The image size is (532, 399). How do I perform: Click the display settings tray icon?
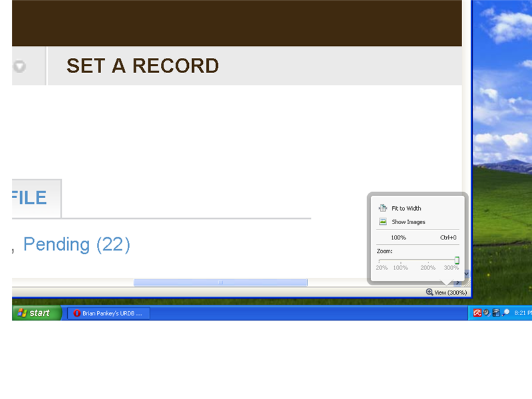(496, 313)
